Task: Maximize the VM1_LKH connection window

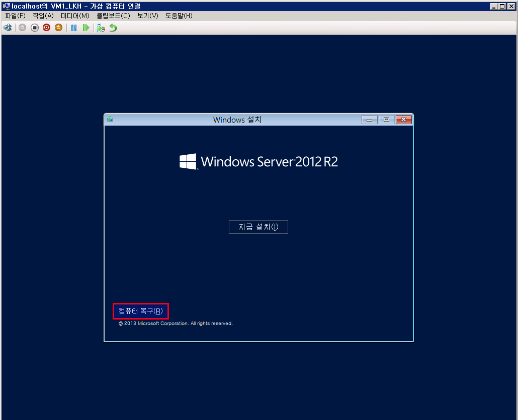Action: [502, 6]
